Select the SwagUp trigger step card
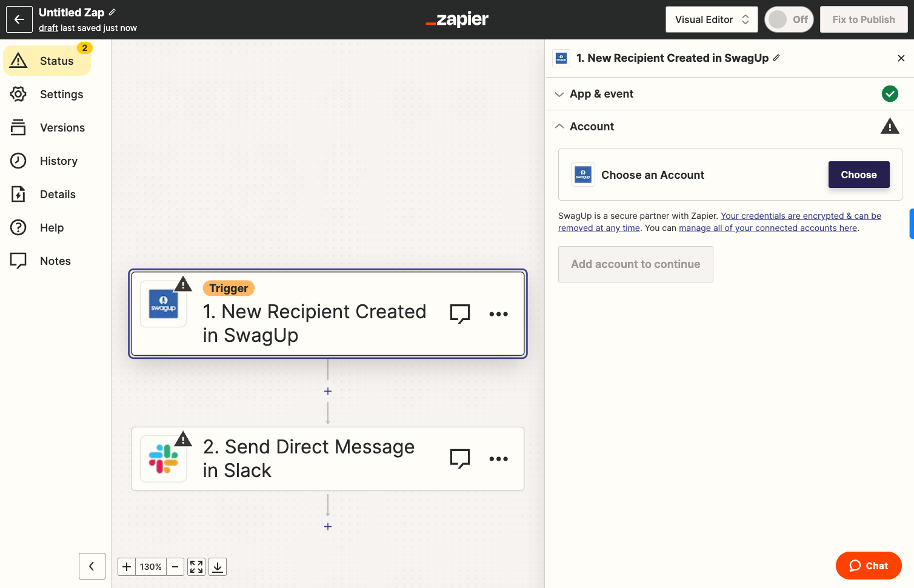 328,313
